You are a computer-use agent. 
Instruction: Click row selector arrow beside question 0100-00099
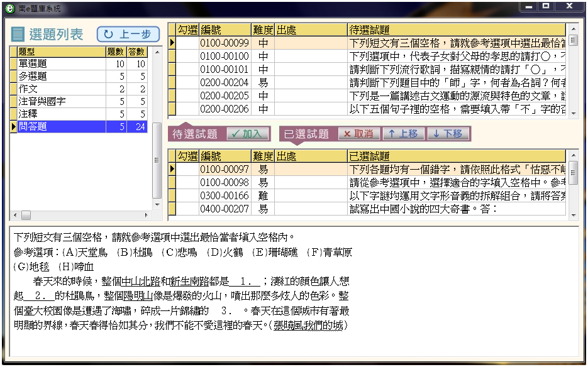(x=172, y=43)
